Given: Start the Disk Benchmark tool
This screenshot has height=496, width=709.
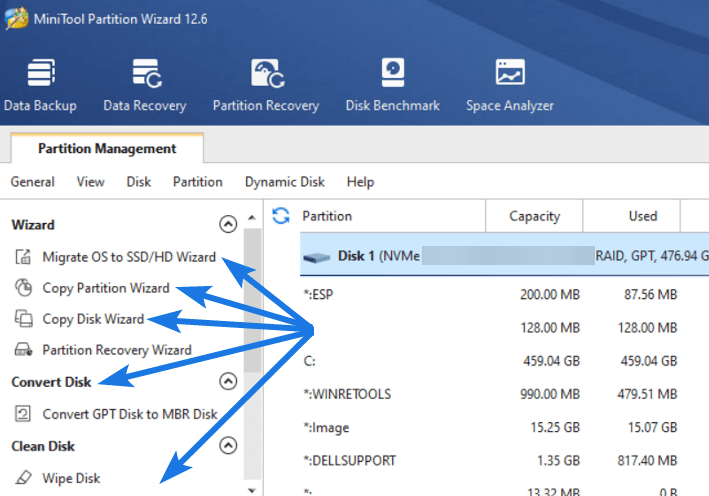Looking at the screenshot, I should pos(392,85).
